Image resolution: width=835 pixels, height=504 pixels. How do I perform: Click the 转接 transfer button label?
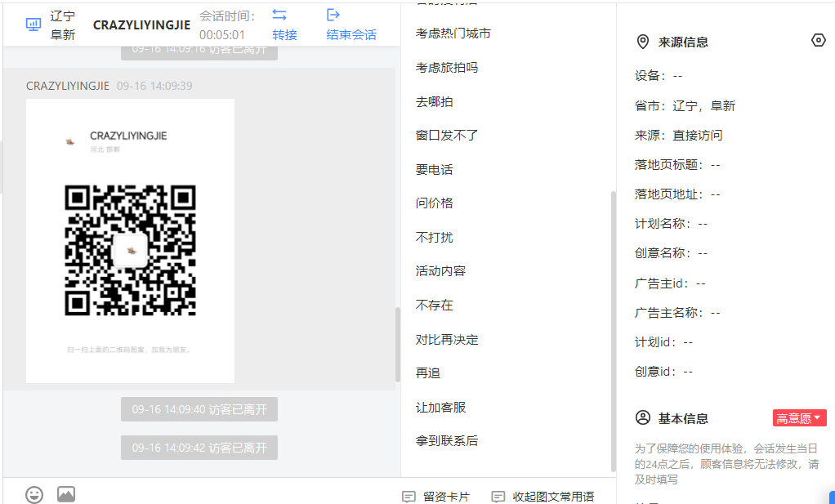click(x=284, y=35)
